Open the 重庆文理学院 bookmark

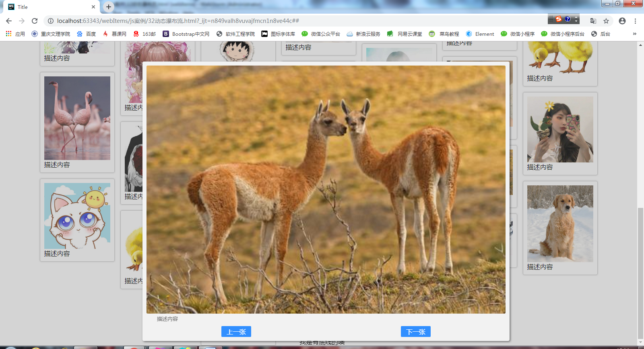point(51,34)
